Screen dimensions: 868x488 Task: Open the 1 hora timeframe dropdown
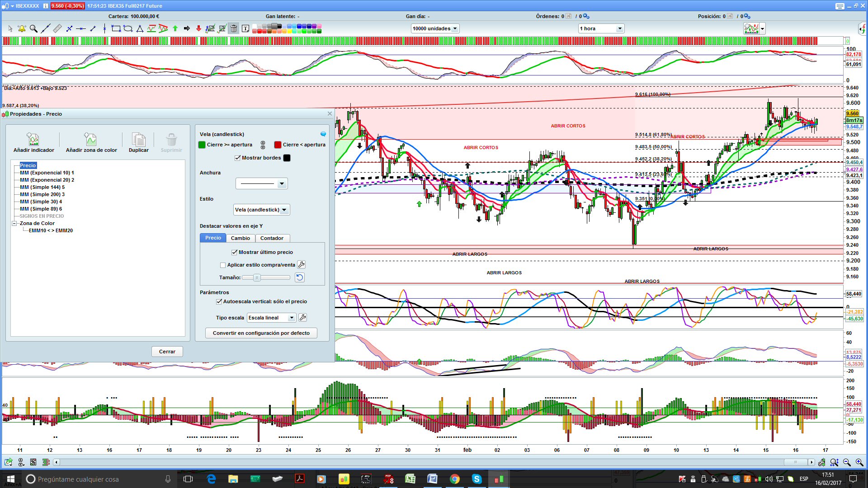[x=601, y=28]
